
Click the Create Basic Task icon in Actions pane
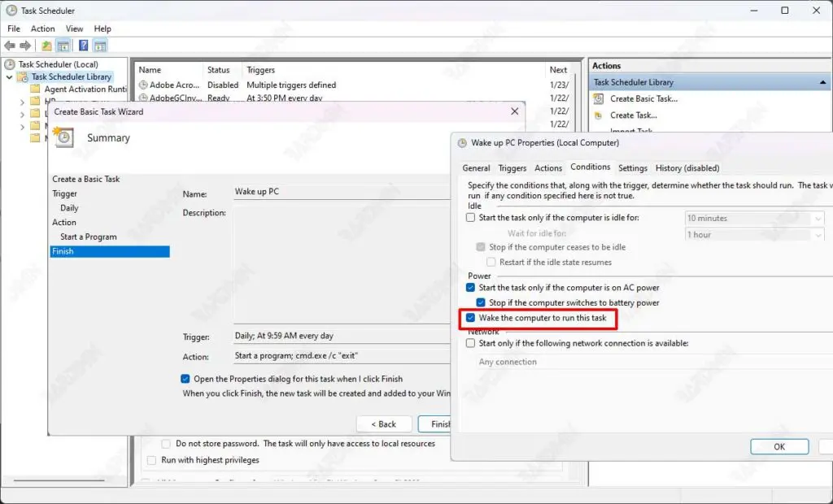click(599, 99)
